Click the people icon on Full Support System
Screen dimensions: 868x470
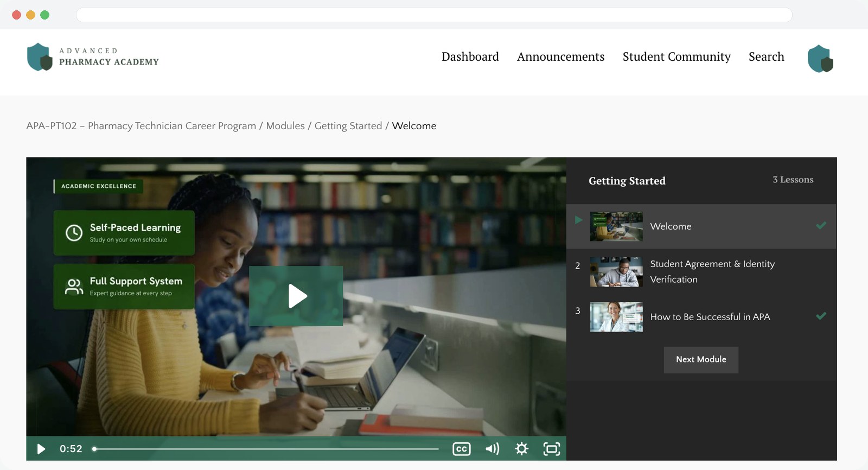(74, 287)
